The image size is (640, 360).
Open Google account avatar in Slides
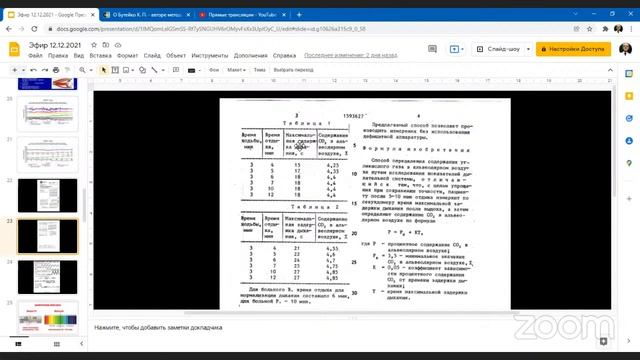tap(625, 49)
